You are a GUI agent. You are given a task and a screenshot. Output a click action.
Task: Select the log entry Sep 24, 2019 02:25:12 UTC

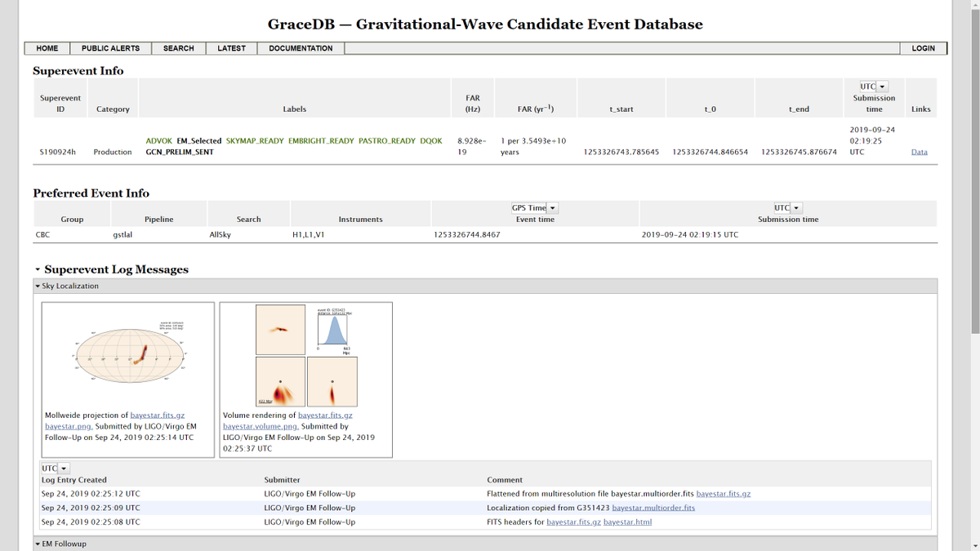pyautogui.click(x=91, y=494)
